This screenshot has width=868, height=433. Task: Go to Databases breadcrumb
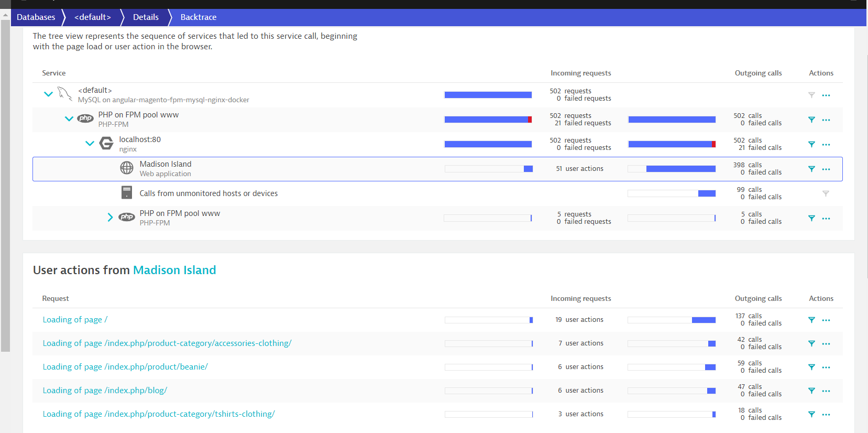point(36,17)
